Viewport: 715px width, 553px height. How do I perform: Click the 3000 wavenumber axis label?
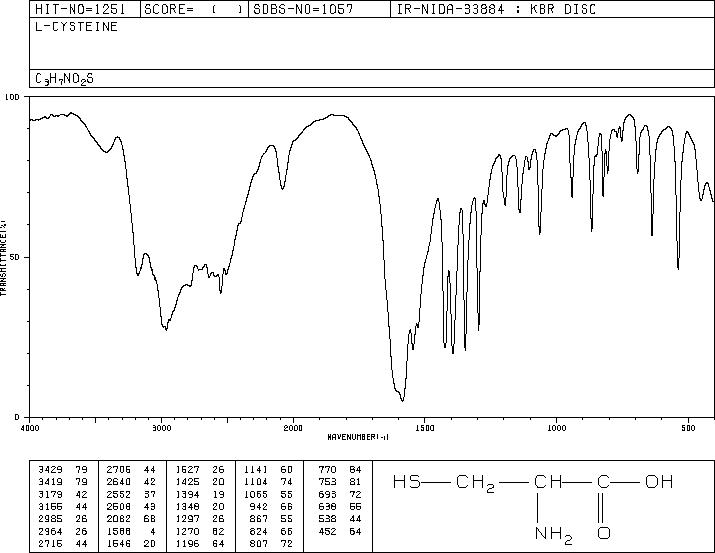coord(161,428)
